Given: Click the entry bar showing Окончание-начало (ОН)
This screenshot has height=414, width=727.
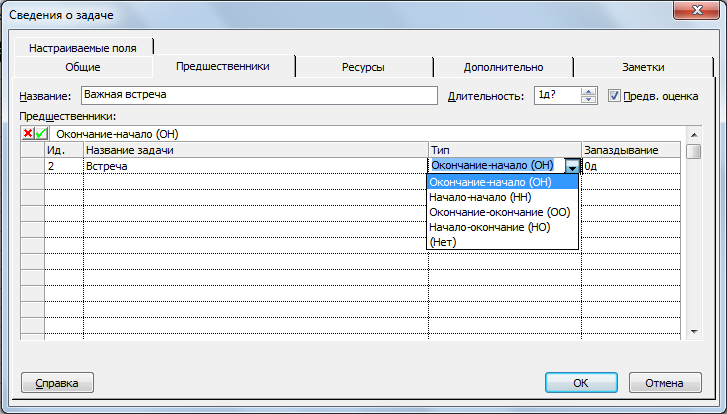Looking at the screenshot, I should 366,134.
